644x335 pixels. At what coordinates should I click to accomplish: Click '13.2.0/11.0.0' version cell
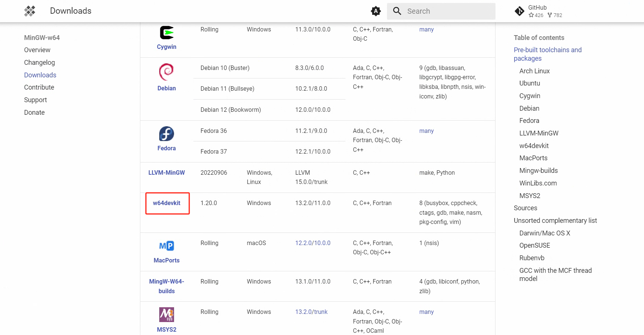313,203
